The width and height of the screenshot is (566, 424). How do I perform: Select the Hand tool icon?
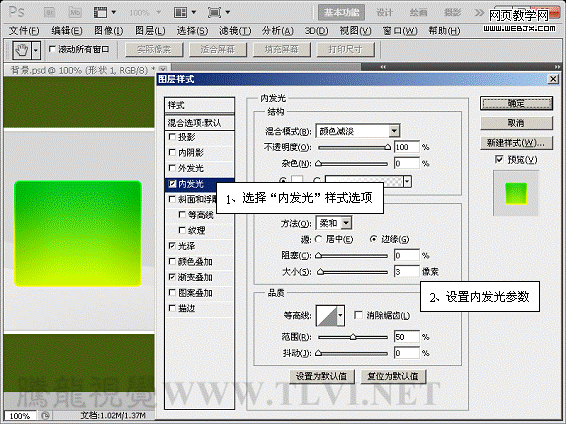22,50
